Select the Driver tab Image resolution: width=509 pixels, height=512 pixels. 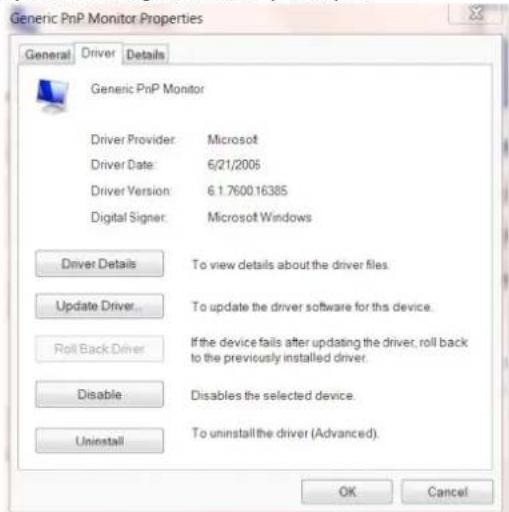click(98, 53)
